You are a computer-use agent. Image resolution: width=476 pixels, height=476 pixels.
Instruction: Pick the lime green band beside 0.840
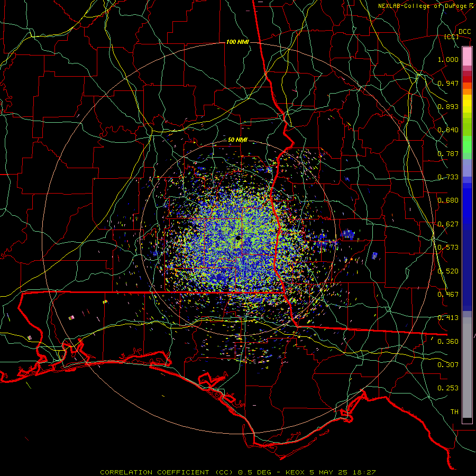tap(467, 127)
